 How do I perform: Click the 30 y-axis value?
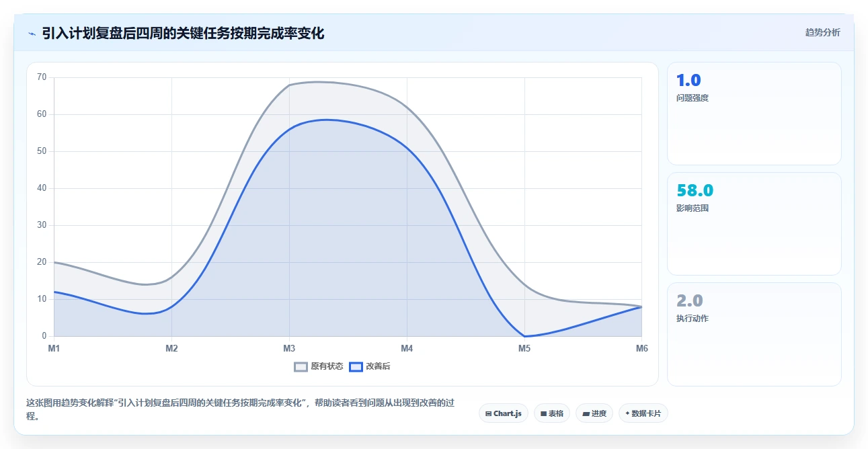tap(42, 225)
